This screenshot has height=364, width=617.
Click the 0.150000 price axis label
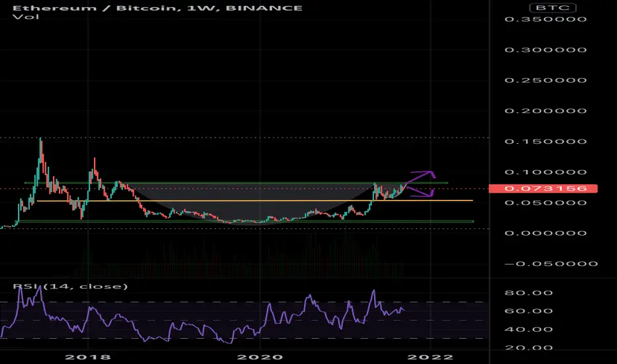[546, 141]
